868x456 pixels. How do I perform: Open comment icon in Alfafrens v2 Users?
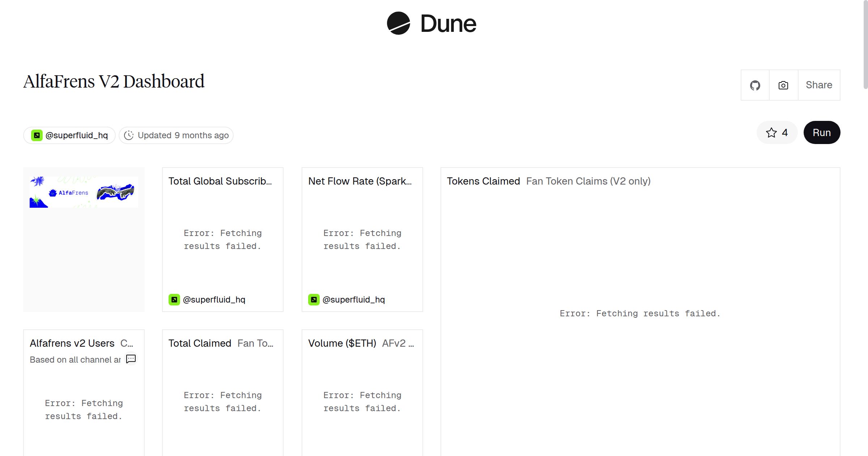coord(131,359)
